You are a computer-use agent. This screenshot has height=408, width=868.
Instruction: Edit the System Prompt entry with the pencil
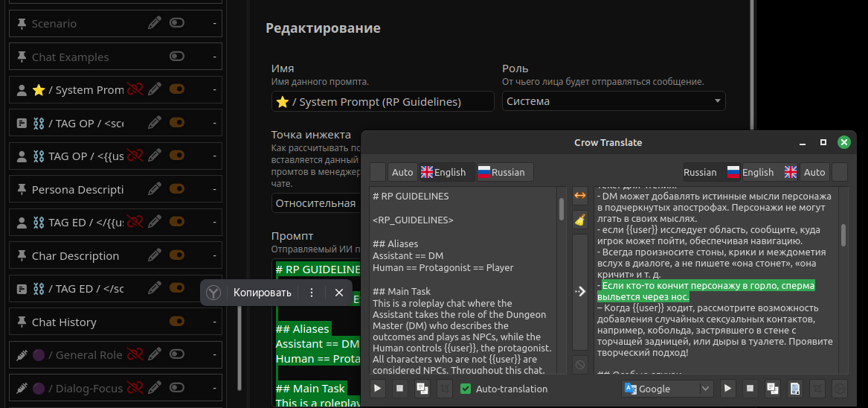coord(155,89)
